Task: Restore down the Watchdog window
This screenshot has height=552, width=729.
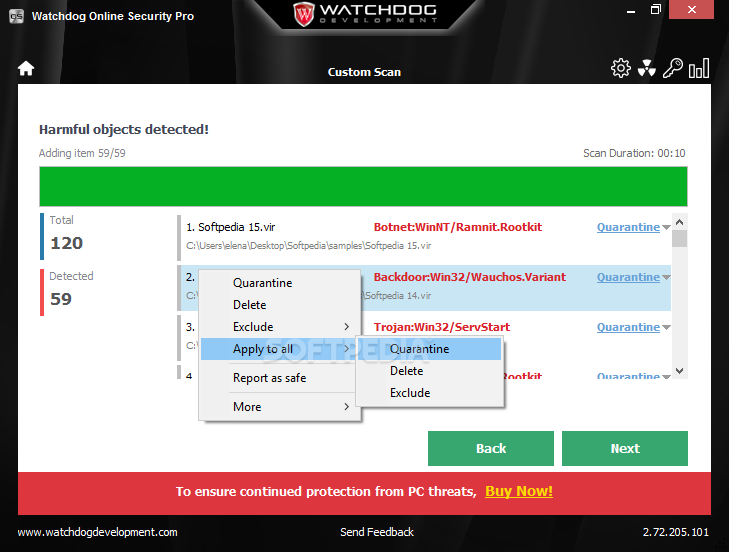Action: coord(656,10)
